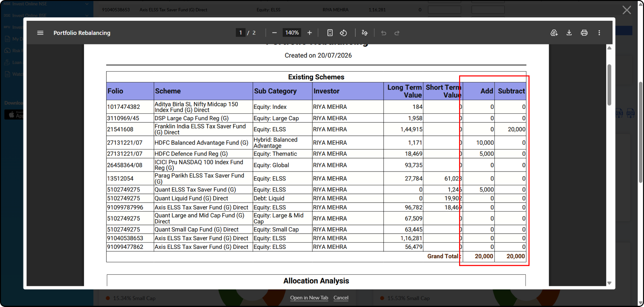Edit the current page number field

coord(241,33)
